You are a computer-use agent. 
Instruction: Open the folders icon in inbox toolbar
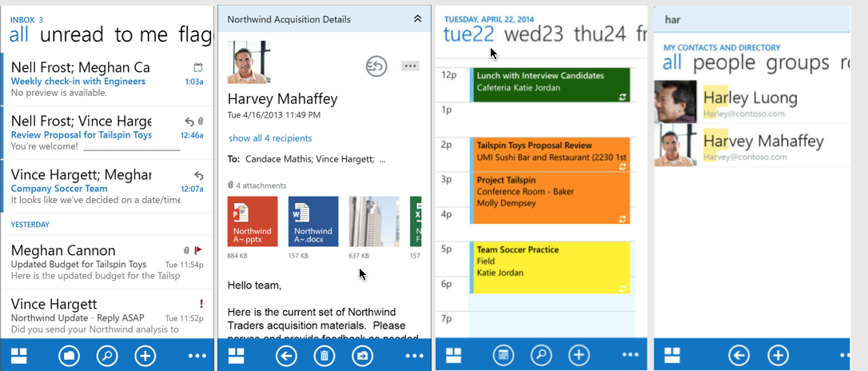click(70, 356)
